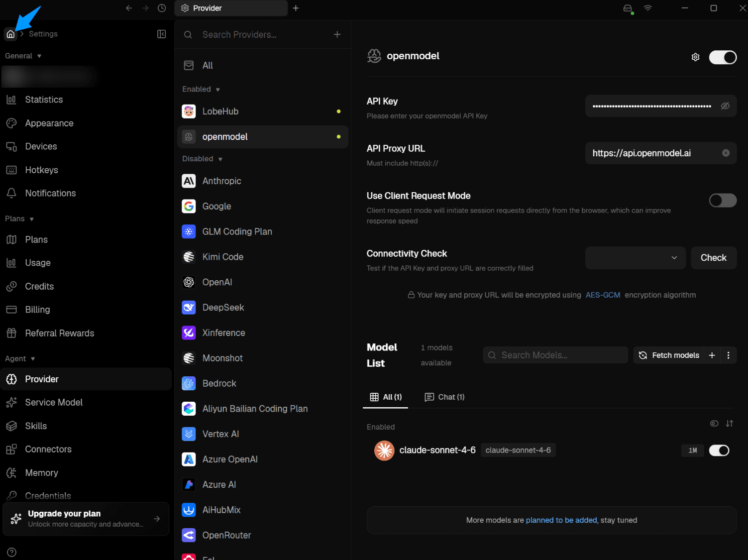Show all providers with All
The image size is (748, 560).
pyautogui.click(x=263, y=65)
